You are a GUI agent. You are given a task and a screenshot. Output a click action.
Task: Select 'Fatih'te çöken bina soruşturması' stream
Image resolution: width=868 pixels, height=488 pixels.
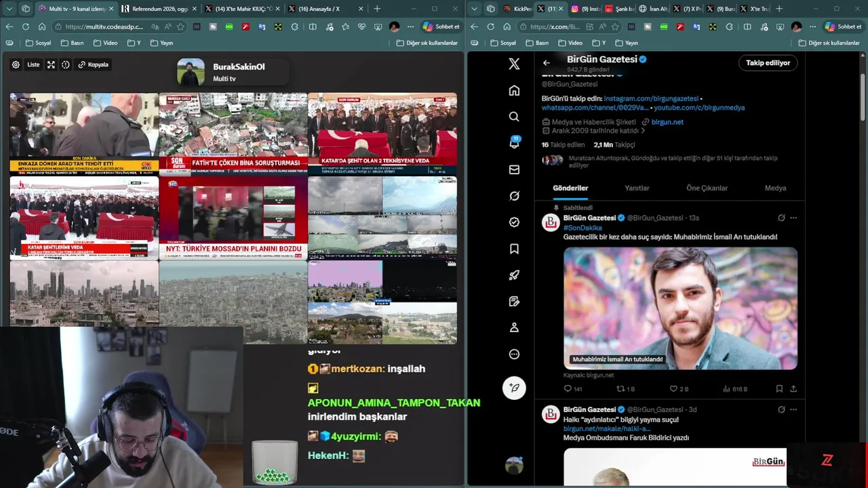tap(233, 134)
